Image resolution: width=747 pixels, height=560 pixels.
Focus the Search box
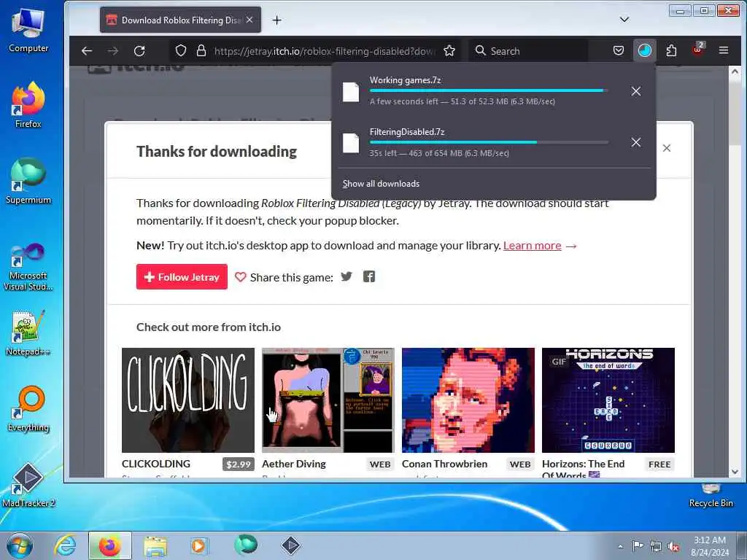pos(528,51)
